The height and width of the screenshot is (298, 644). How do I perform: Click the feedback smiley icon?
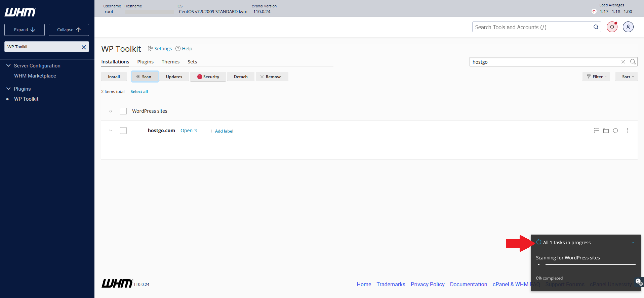638,281
